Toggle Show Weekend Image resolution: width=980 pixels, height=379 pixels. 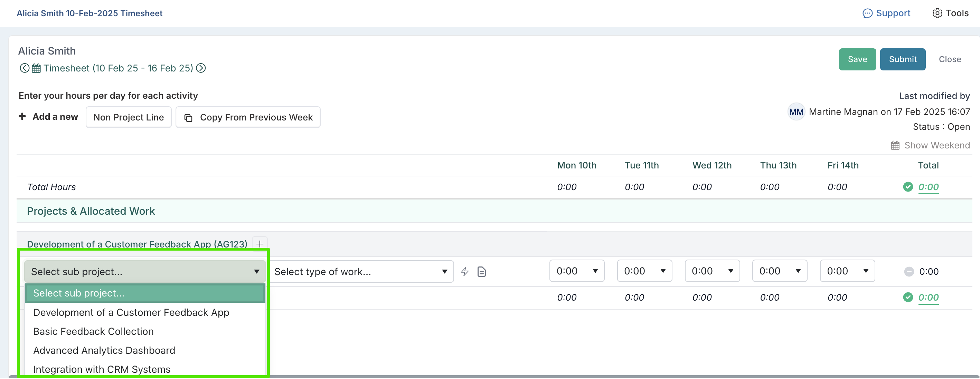[x=931, y=145]
